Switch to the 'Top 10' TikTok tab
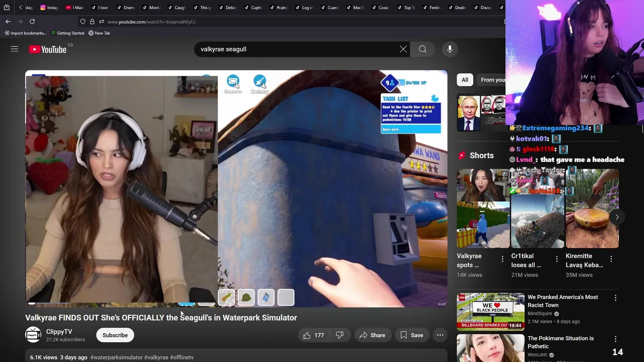This screenshot has height=362, width=644. tap(406, 8)
